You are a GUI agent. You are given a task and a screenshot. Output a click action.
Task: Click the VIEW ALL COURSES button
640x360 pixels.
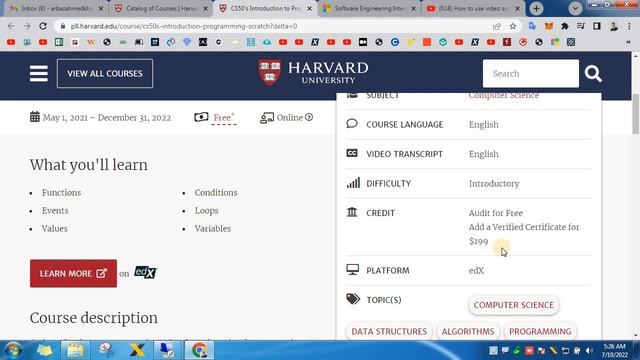[x=105, y=73]
